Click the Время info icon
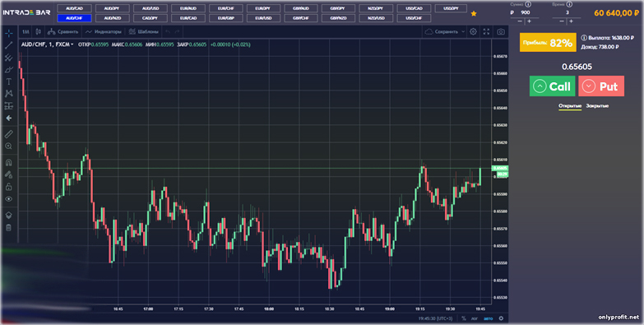644x325 pixels. (x=569, y=4)
